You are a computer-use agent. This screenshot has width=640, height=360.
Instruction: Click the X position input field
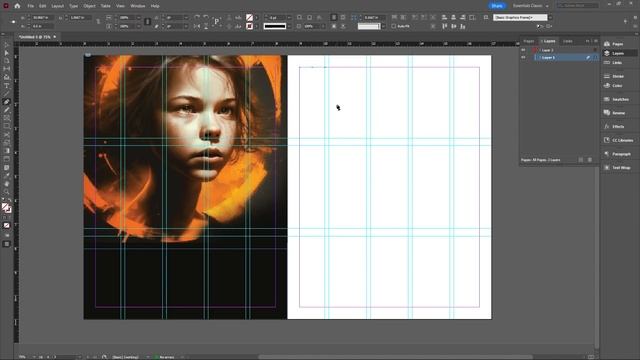(42, 18)
